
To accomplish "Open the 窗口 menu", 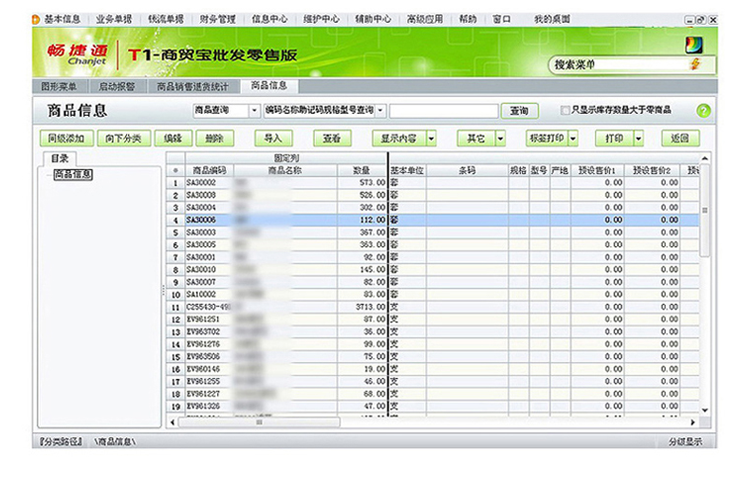I will pyautogui.click(x=502, y=20).
